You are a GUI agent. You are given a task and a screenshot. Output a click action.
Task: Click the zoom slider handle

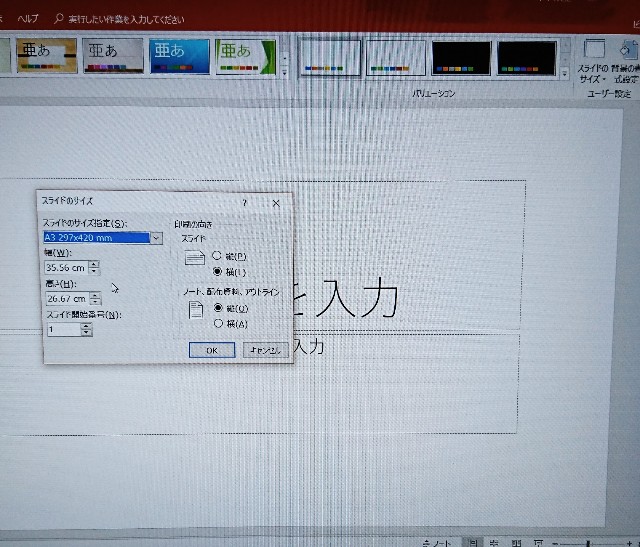point(589,543)
